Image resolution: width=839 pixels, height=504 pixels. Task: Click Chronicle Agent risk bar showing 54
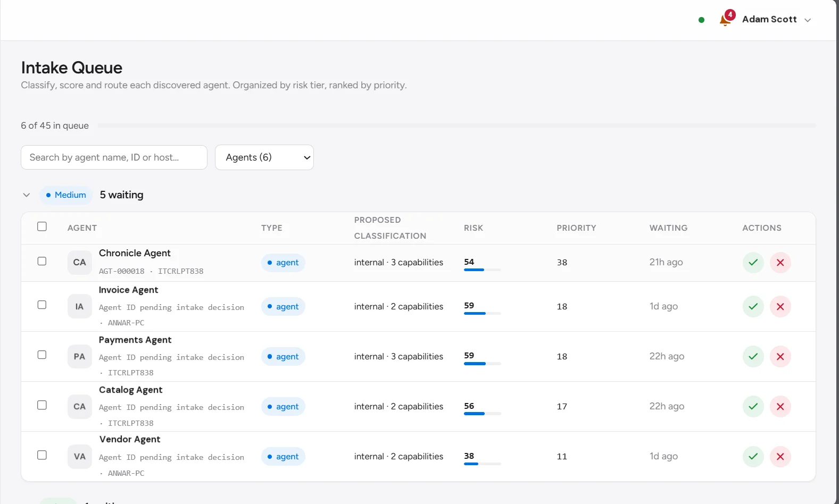click(482, 270)
